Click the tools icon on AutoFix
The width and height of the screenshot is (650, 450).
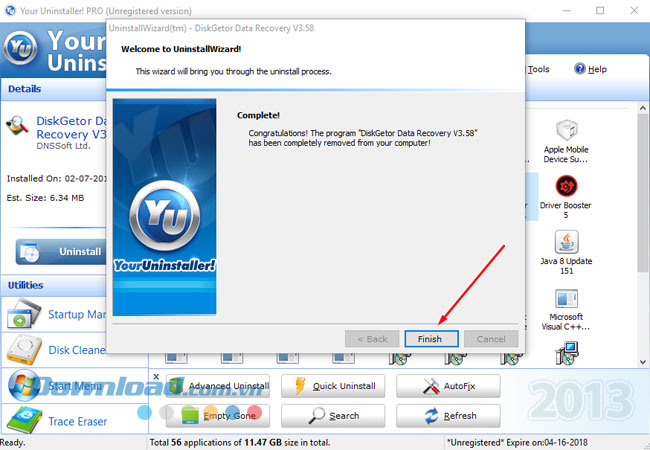coord(431,386)
